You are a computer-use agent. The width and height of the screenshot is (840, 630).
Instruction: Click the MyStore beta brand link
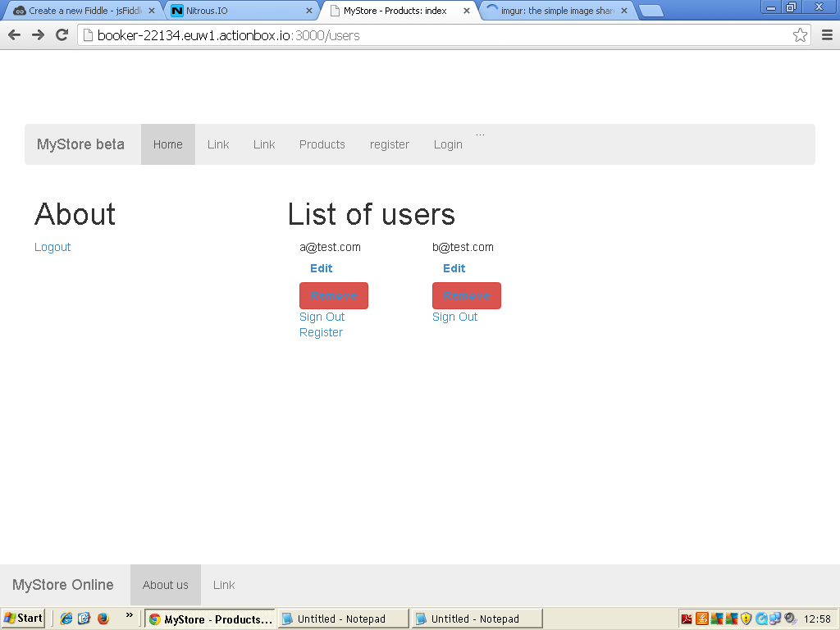click(x=80, y=144)
